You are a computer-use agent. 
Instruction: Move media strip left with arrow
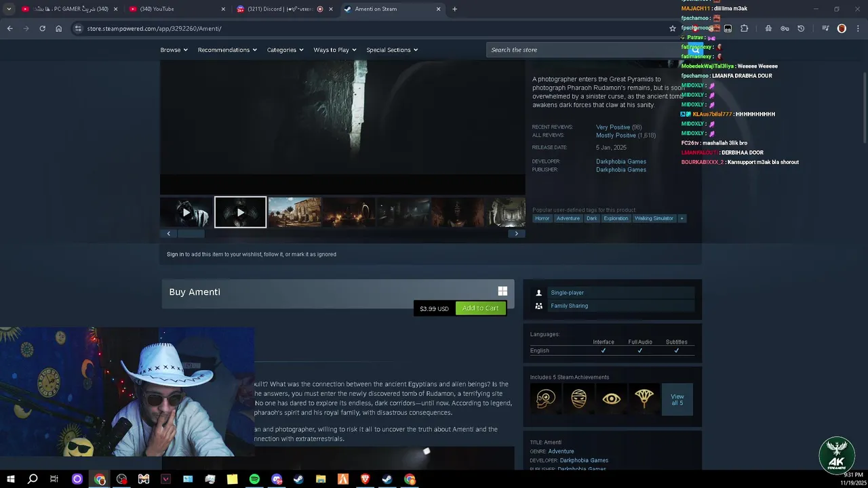click(168, 233)
